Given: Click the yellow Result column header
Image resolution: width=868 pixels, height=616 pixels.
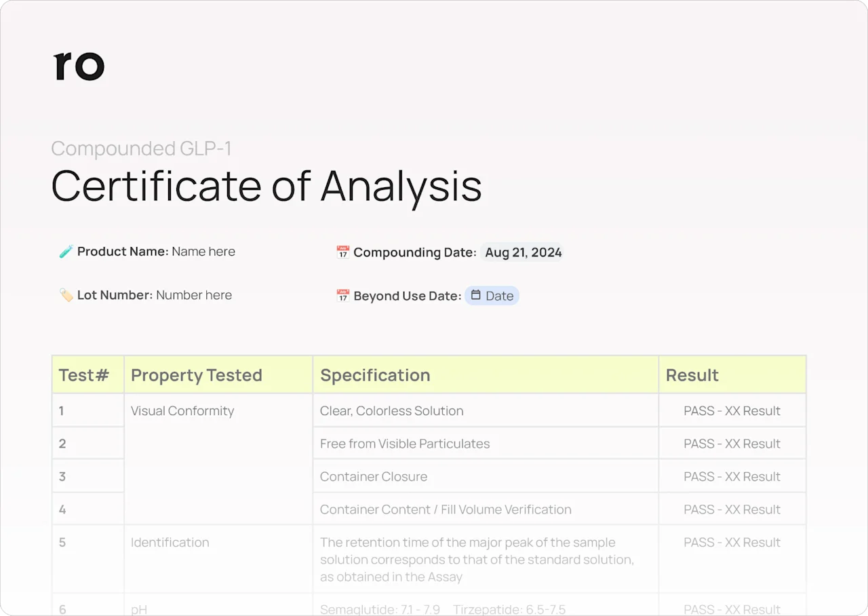Looking at the screenshot, I should (692, 375).
